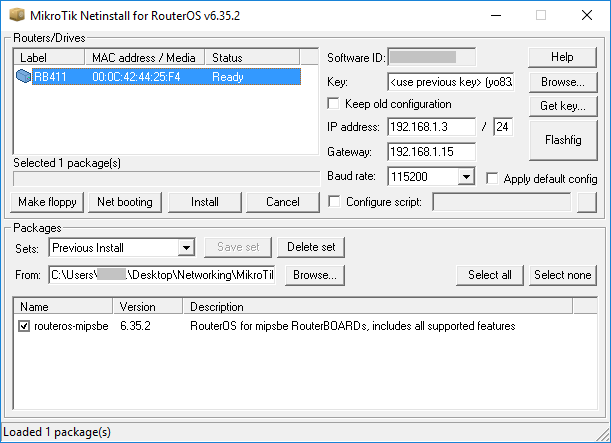The image size is (611, 443).
Task: Click Select none button
Action: pyautogui.click(x=563, y=275)
